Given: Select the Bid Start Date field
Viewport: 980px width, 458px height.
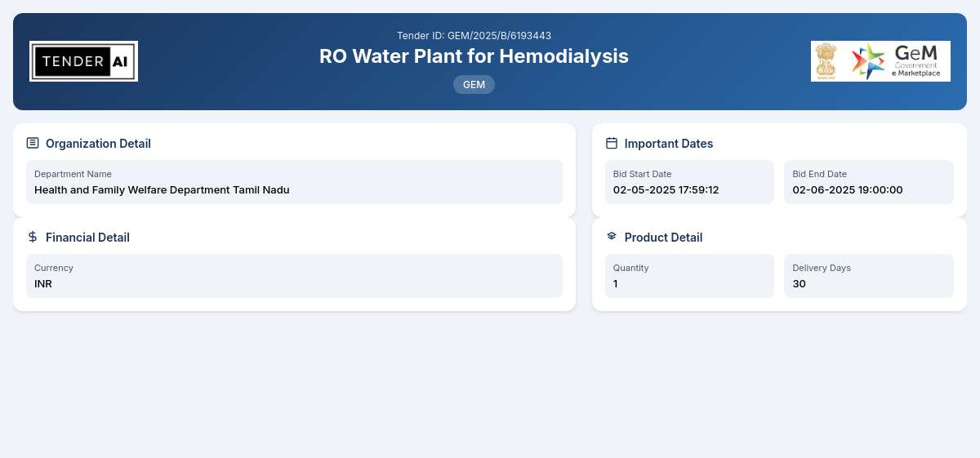Looking at the screenshot, I should click(689, 182).
